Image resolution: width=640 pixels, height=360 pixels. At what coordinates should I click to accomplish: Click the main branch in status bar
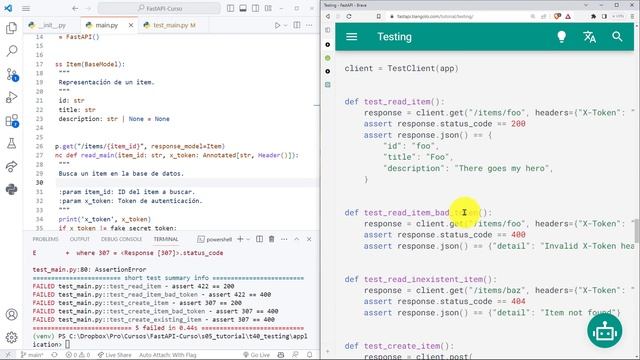click(32, 355)
